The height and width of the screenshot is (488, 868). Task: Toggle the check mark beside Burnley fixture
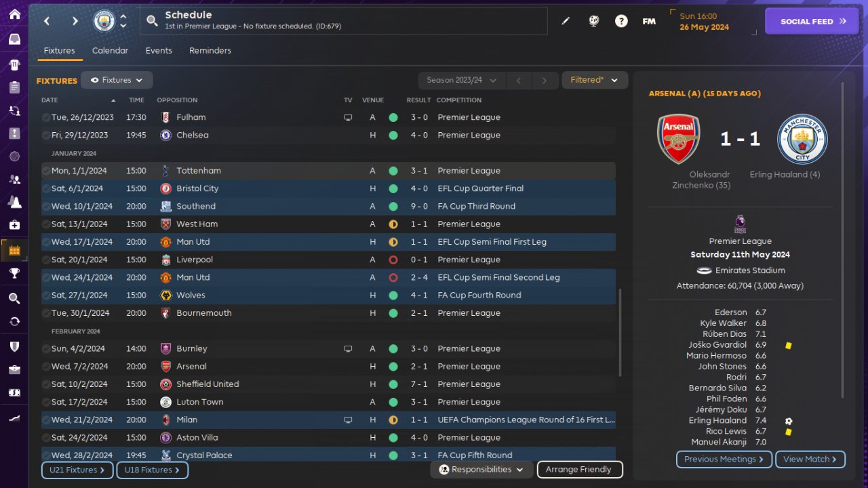click(45, 348)
